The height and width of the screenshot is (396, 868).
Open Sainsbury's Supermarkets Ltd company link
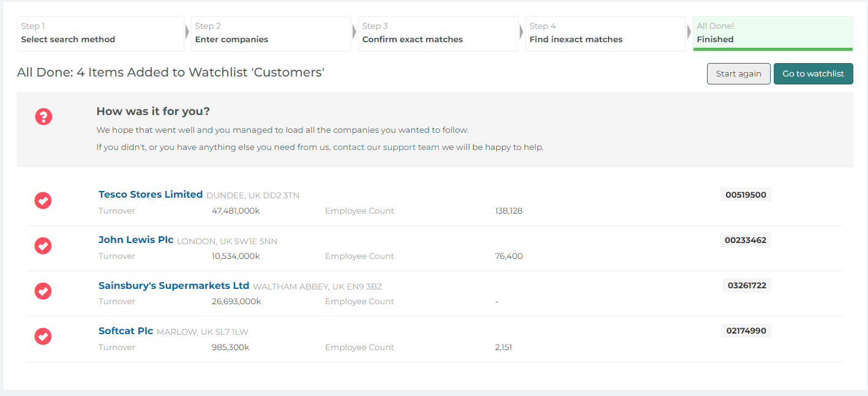tap(174, 285)
